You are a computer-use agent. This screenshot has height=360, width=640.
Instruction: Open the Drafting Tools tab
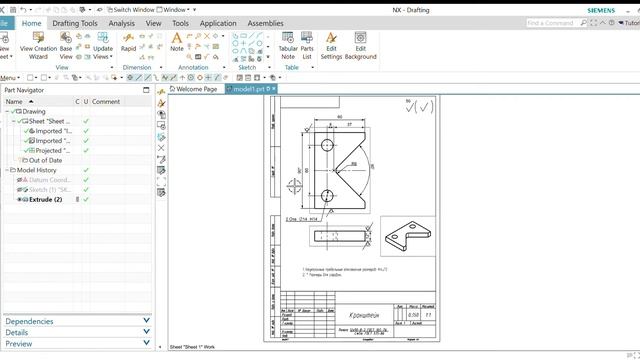75,23
